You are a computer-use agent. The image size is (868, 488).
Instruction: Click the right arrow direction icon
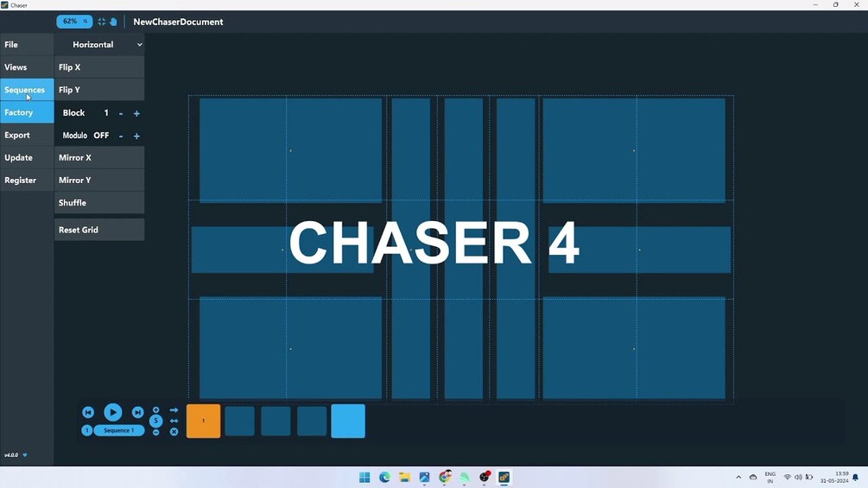174,410
